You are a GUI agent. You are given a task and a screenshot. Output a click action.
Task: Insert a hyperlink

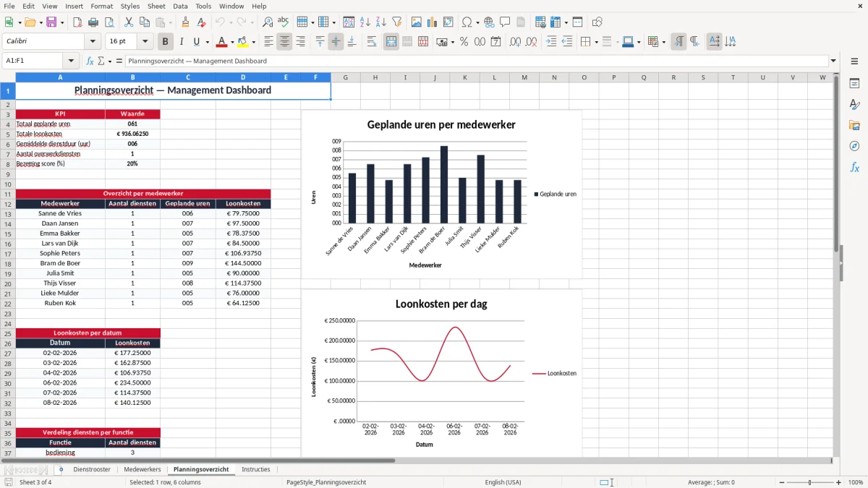[x=489, y=22]
